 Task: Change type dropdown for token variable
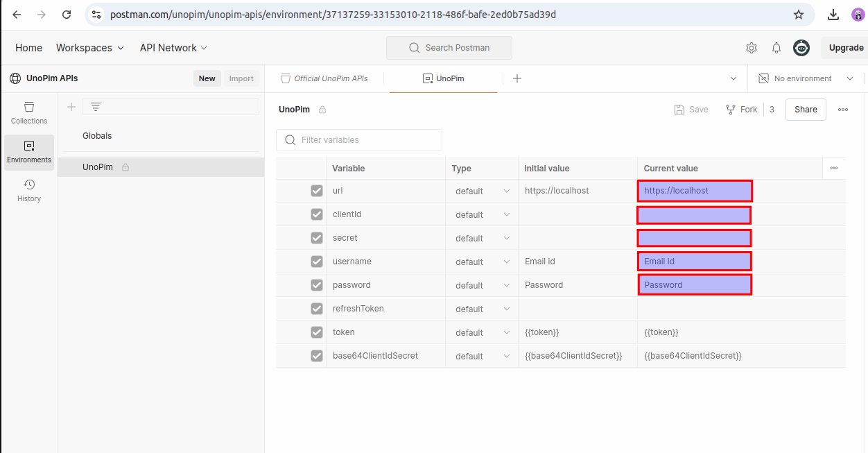point(482,332)
